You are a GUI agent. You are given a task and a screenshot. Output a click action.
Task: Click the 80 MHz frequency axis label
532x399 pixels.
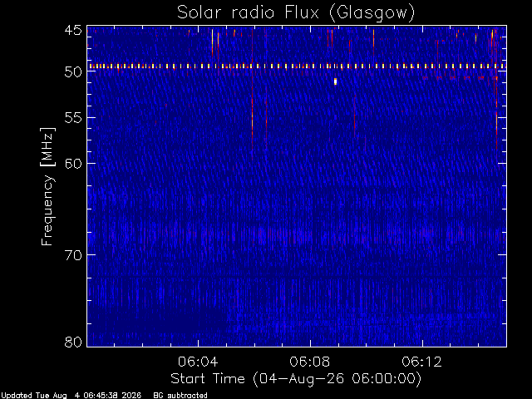point(73,342)
